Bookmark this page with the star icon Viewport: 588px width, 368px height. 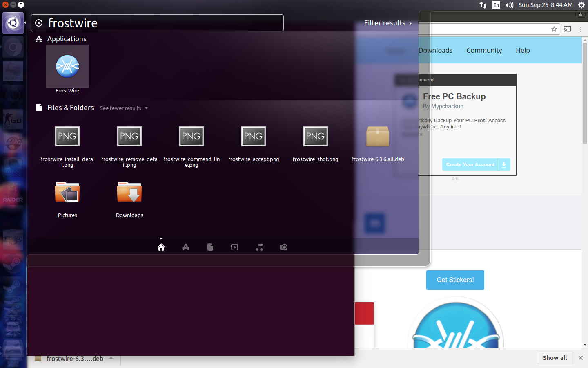pyautogui.click(x=554, y=29)
